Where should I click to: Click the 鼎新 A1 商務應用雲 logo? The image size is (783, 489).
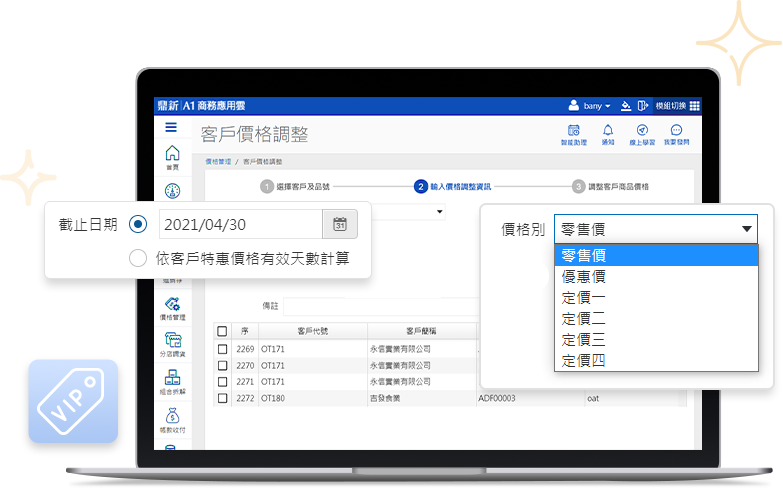click(x=201, y=105)
